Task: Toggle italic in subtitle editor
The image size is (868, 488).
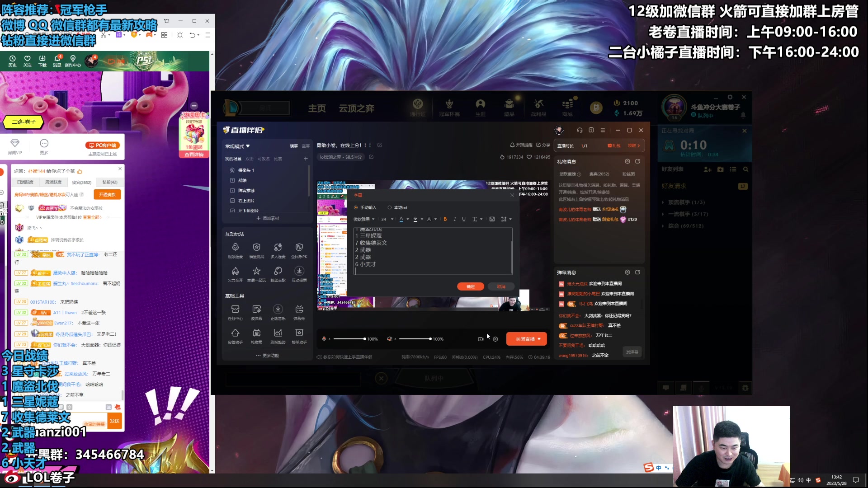Action: click(454, 219)
